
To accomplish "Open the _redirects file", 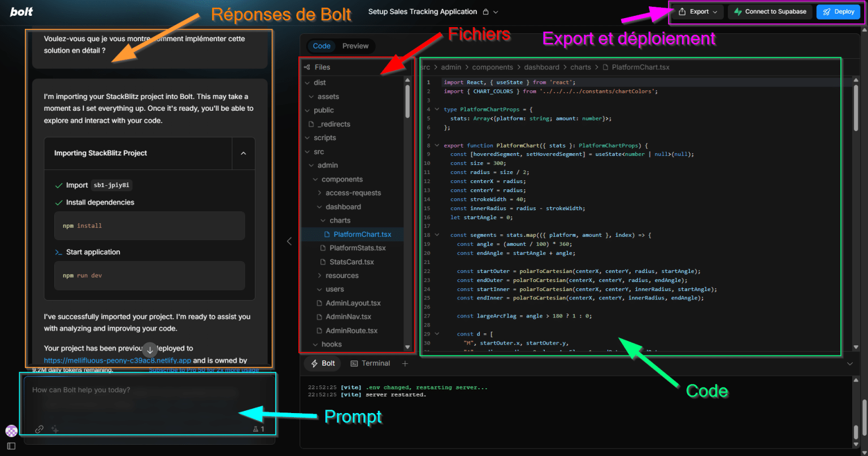I will [333, 124].
